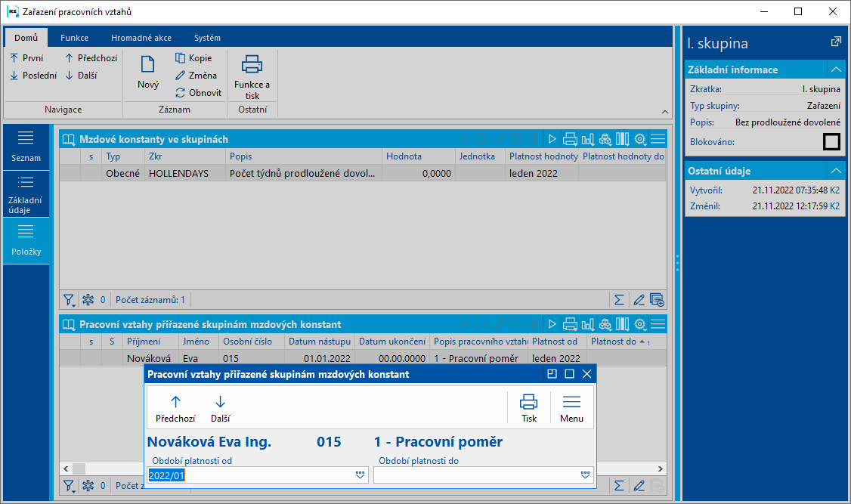Screen dimensions: 851x504
Task: Click the Předchozí ribbon arrow
Action: [69, 57]
